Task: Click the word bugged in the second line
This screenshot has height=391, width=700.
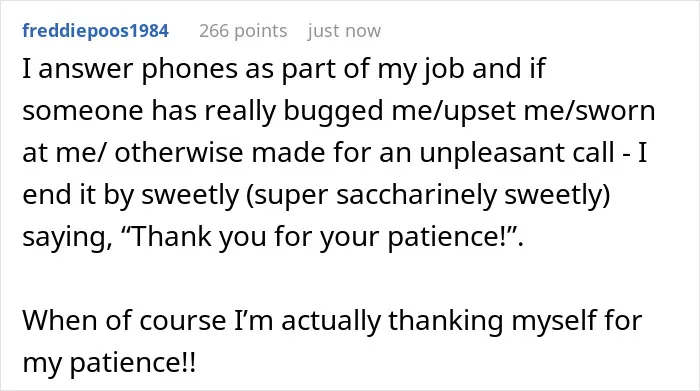Action: click(333, 111)
